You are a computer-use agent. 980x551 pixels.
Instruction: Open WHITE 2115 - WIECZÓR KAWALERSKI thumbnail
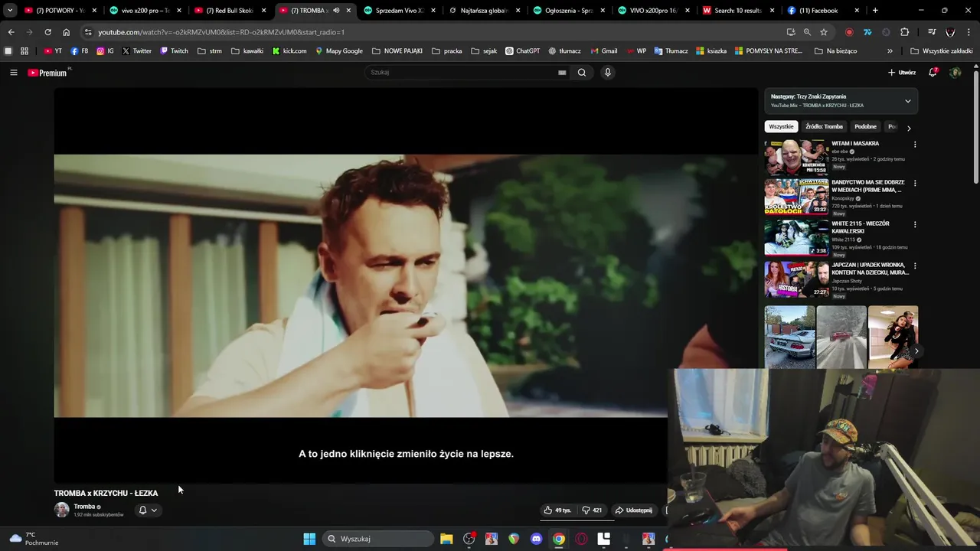(x=796, y=237)
